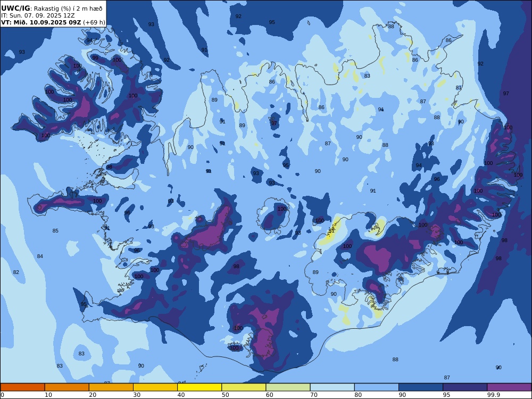
Task: Click the map humidity value '82' over ocean
Action: click(x=16, y=272)
